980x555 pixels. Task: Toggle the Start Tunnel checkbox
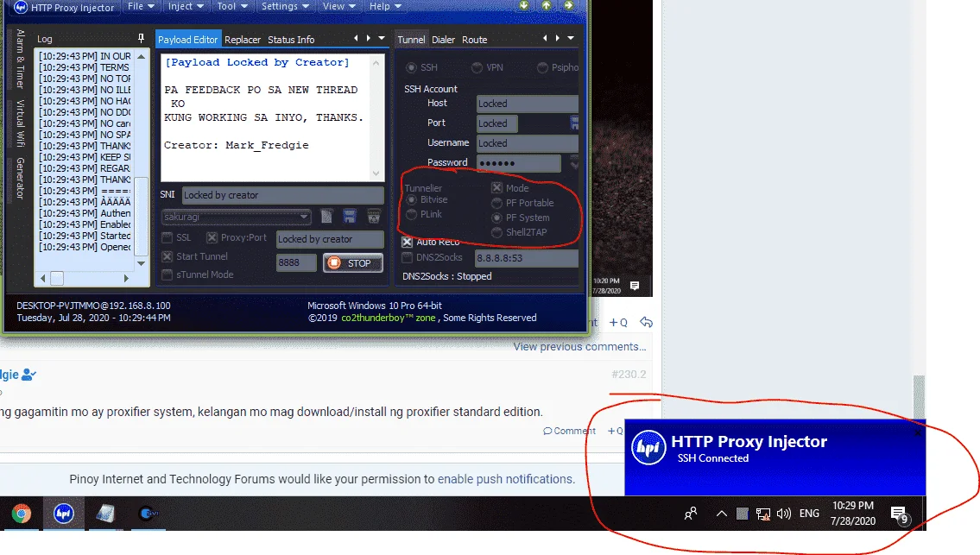[x=167, y=256]
